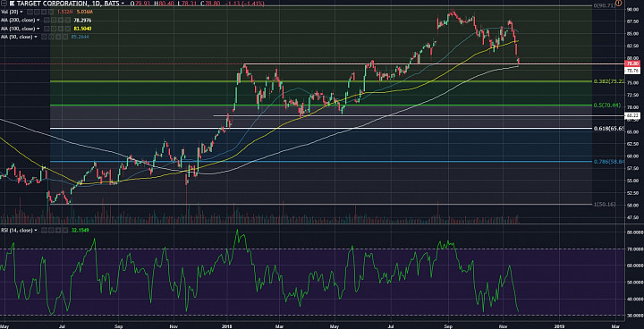Click the blue MA 50 value 85.2644
The height and width of the screenshot is (329, 644).
point(80,37)
